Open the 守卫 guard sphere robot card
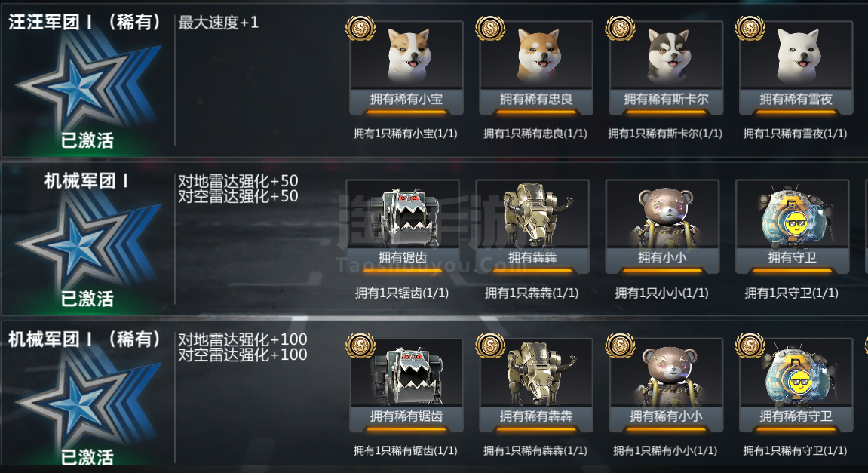The height and width of the screenshot is (473, 868). coord(792,226)
